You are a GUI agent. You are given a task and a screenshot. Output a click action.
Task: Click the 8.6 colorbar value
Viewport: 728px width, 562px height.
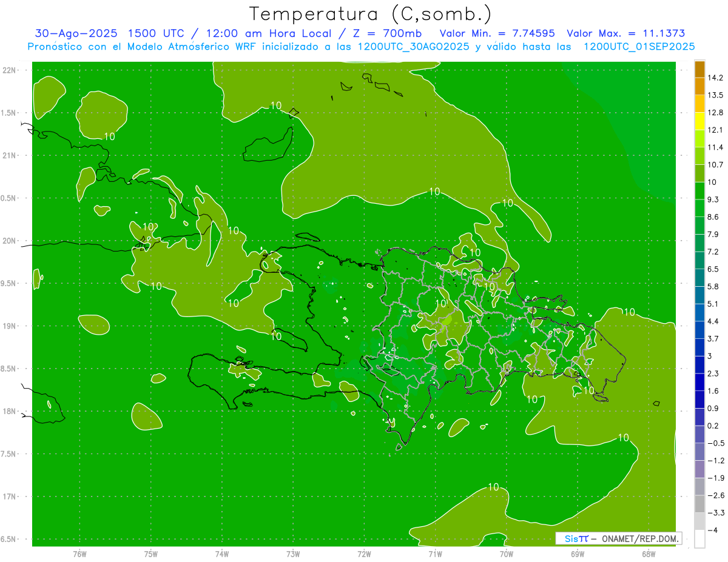(713, 217)
